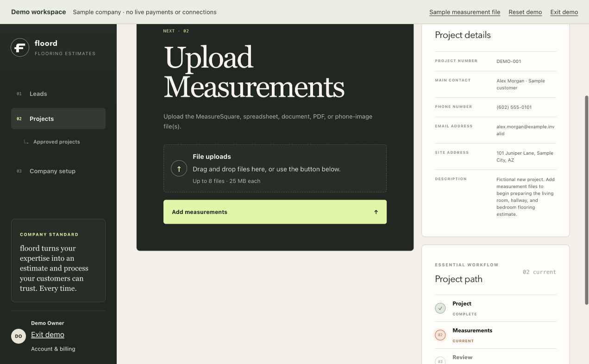Open Account & billing

pyautogui.click(x=53, y=349)
